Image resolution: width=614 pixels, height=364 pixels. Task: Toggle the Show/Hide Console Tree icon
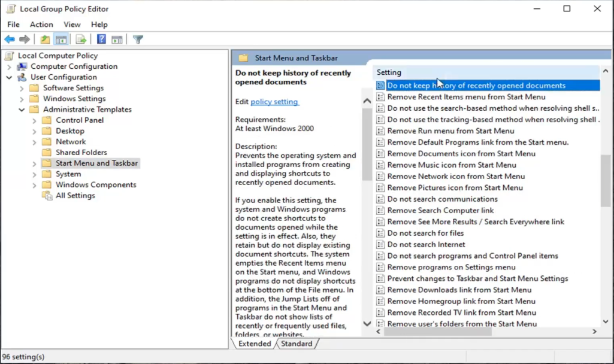point(61,39)
